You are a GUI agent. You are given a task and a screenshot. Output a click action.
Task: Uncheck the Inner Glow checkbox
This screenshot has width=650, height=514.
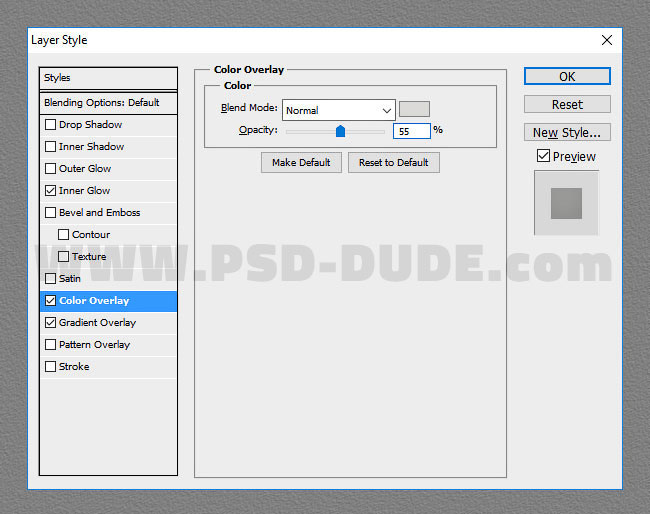pos(50,190)
